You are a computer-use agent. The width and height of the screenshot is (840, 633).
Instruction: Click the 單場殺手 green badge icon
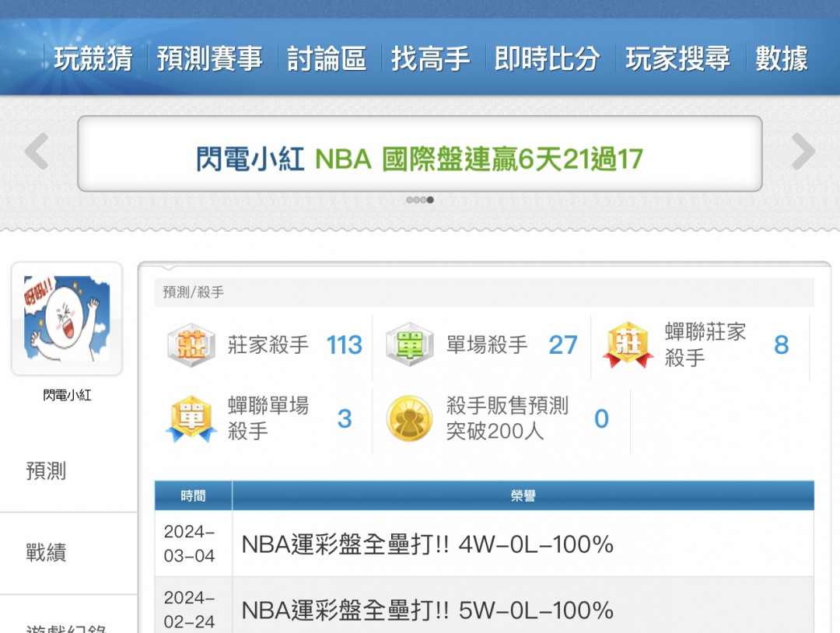tap(410, 344)
